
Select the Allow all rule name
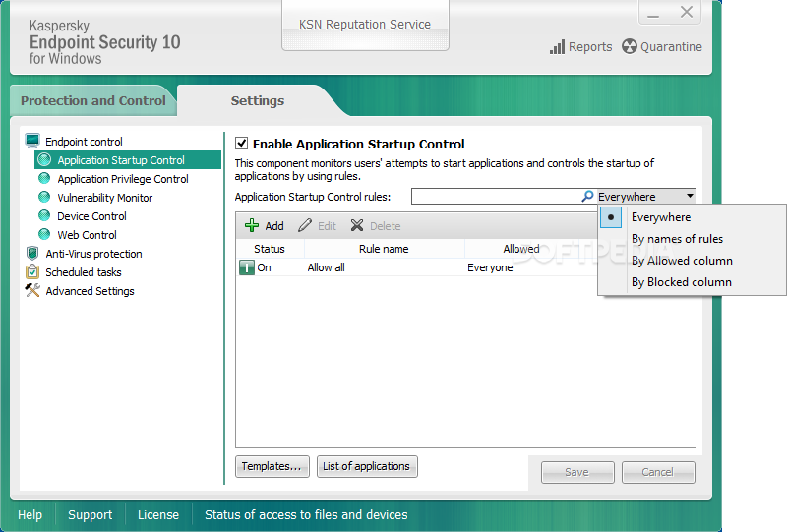tap(327, 267)
